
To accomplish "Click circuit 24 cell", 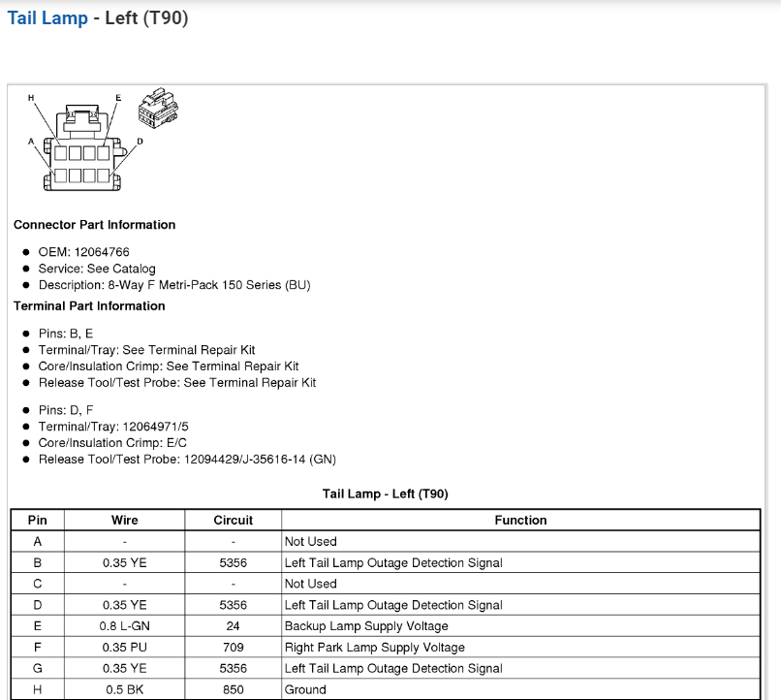I will pos(234,626).
